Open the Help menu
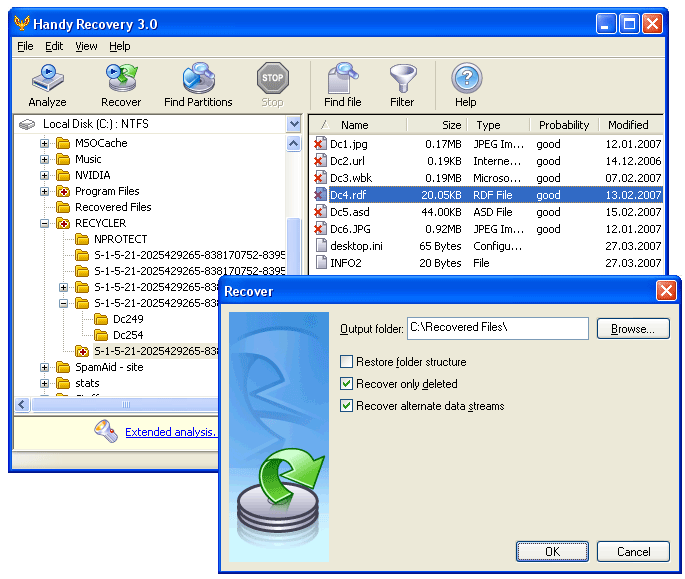The image size is (685, 579). [120, 46]
